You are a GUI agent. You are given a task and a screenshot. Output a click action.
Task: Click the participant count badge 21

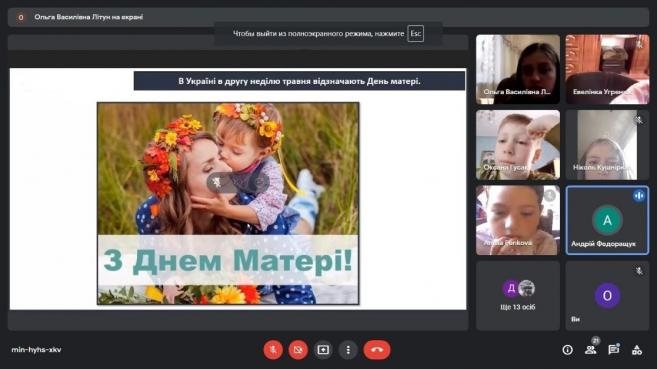click(596, 341)
